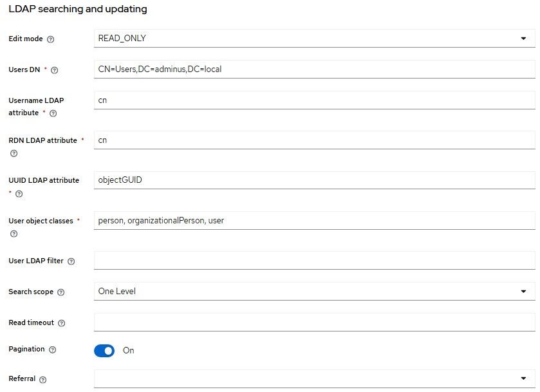The image size is (540, 392).
Task: Show help for User object classes
Action: (14, 234)
